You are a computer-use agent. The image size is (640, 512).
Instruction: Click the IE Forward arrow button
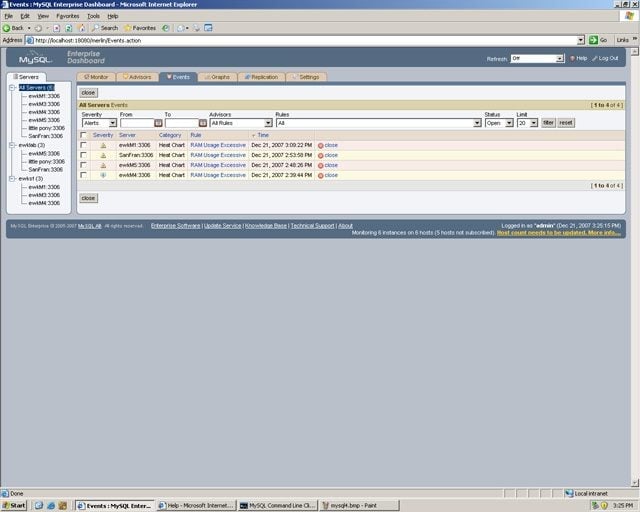click(38, 28)
